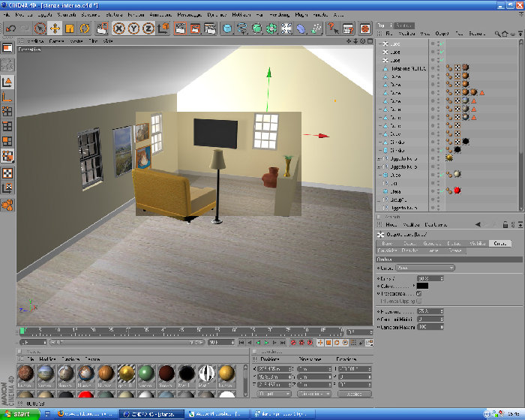Select the texture checkerboard mode icon
Image resolution: width=525 pixels, height=420 pixels.
coord(7,173)
